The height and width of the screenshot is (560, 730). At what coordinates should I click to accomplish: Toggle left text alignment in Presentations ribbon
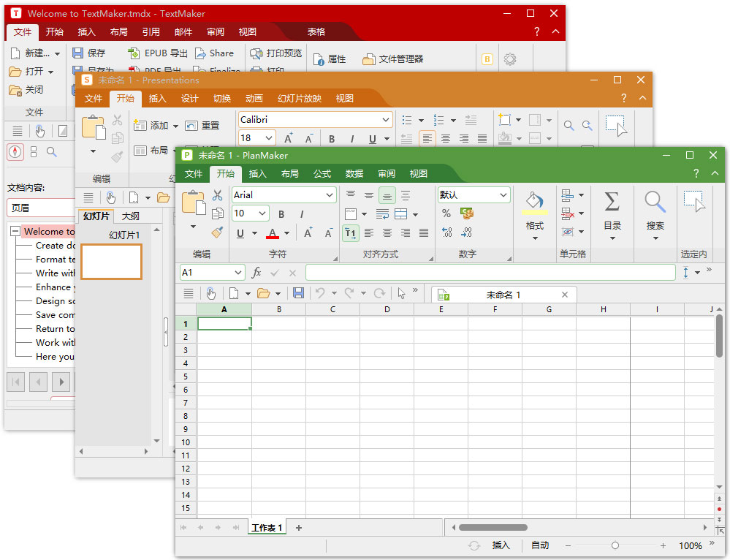point(427,138)
